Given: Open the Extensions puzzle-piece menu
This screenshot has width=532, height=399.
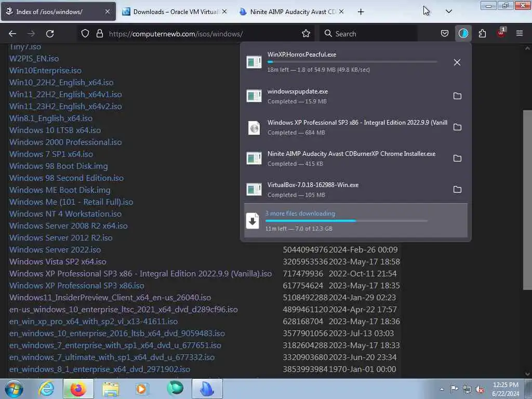Looking at the screenshot, I should [x=482, y=33].
